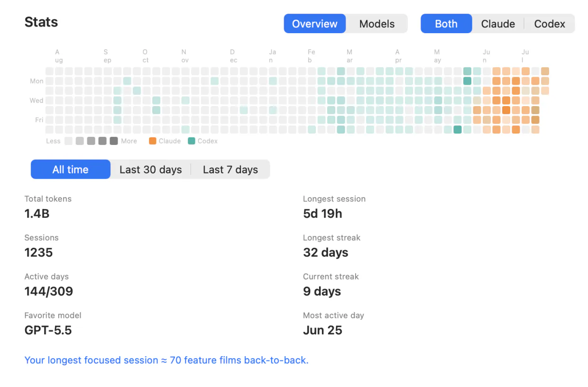This screenshot has width=588, height=387.
Task: Filter stats to Codex only
Action: (550, 24)
